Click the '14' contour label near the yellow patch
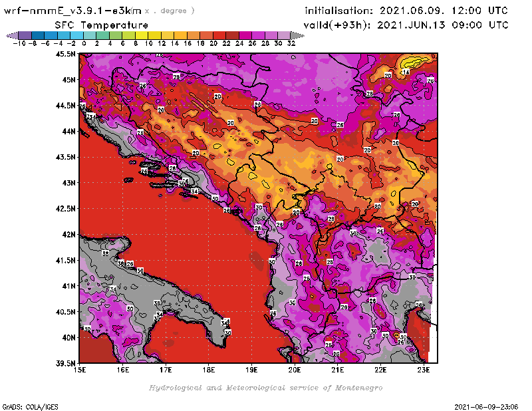Image resolution: width=532 pixels, height=411 pixels. tap(406, 72)
